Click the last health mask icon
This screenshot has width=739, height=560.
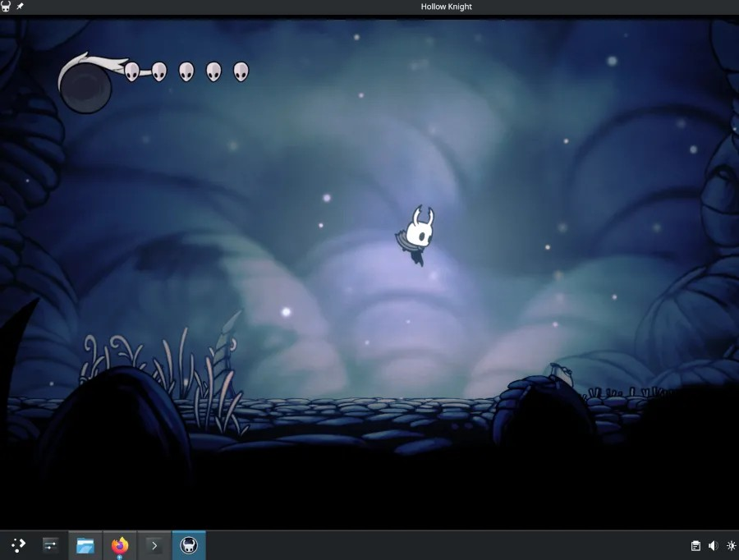[241, 73]
